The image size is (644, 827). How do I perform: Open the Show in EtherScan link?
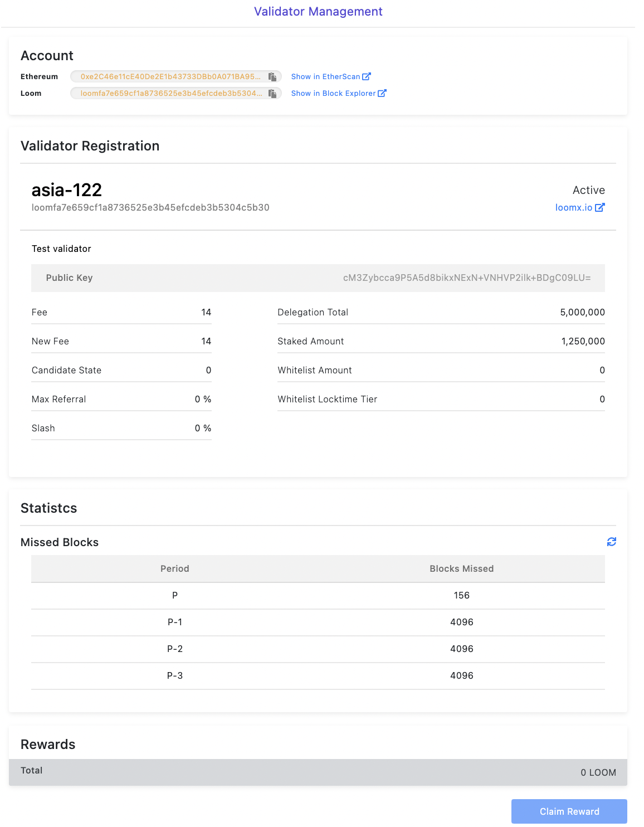326,76
